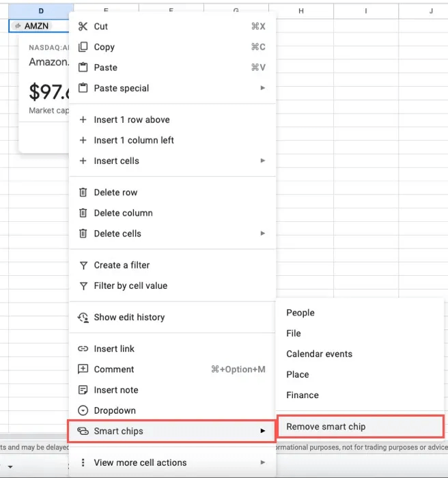Choose Insert note entry

(172, 390)
